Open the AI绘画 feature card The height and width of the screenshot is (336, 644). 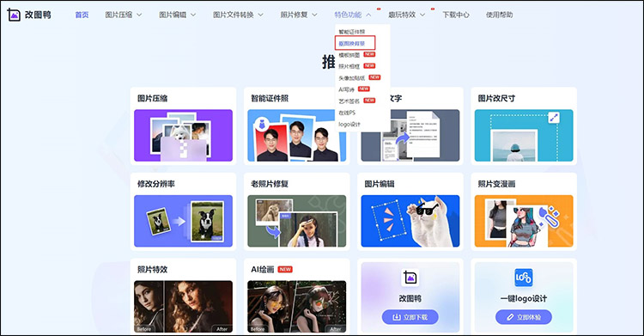296,297
